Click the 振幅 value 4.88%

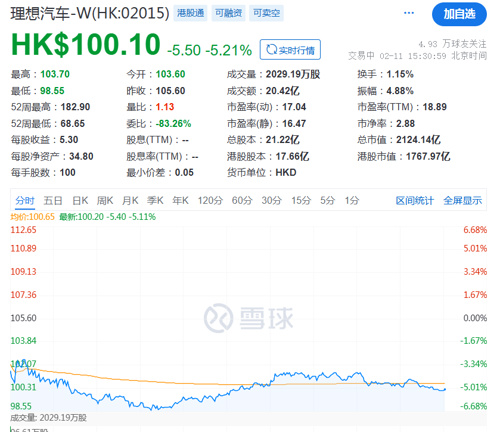tap(400, 91)
